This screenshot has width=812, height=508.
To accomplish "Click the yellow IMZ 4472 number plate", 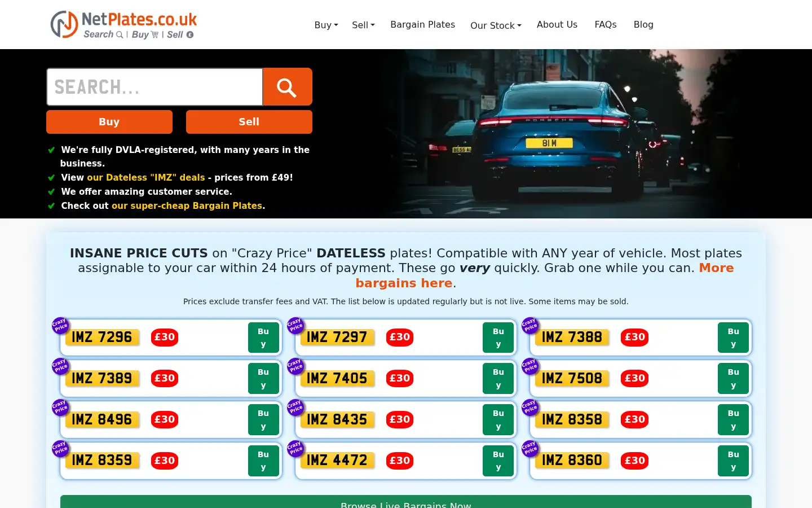I will click(x=337, y=460).
